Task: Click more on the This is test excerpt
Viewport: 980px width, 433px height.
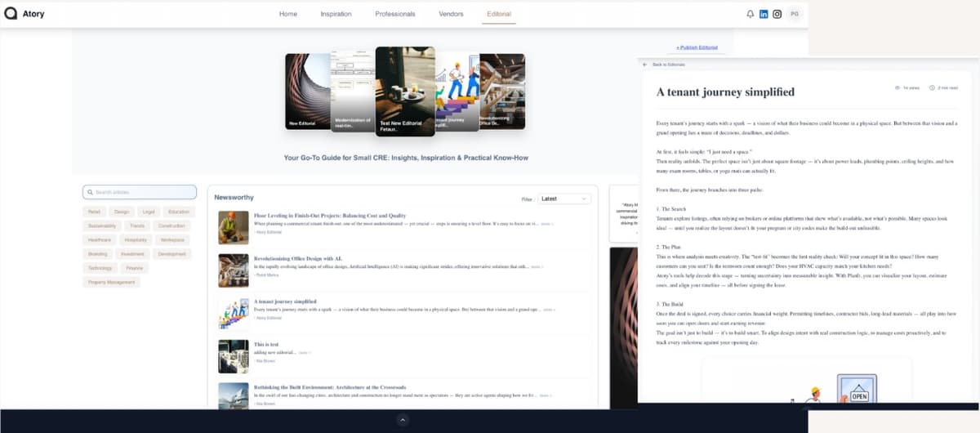Action: [x=304, y=352]
